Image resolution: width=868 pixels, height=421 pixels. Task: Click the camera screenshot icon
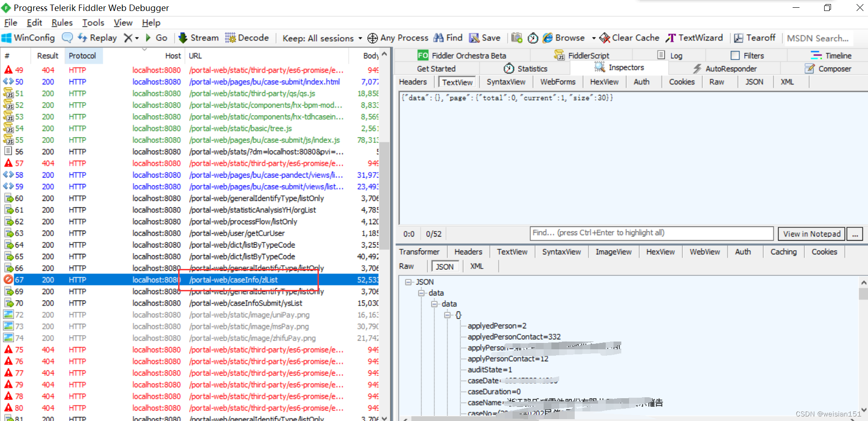coord(517,38)
